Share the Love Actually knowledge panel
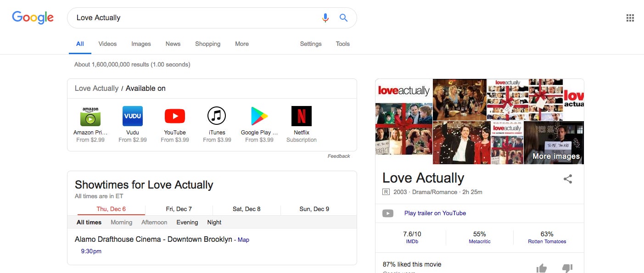Screen dimensions: 644x273 coord(568,179)
